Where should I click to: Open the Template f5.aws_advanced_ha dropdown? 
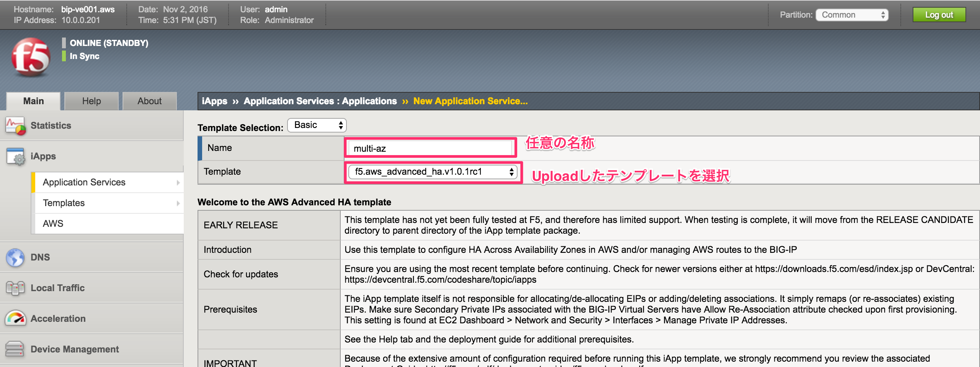click(433, 172)
